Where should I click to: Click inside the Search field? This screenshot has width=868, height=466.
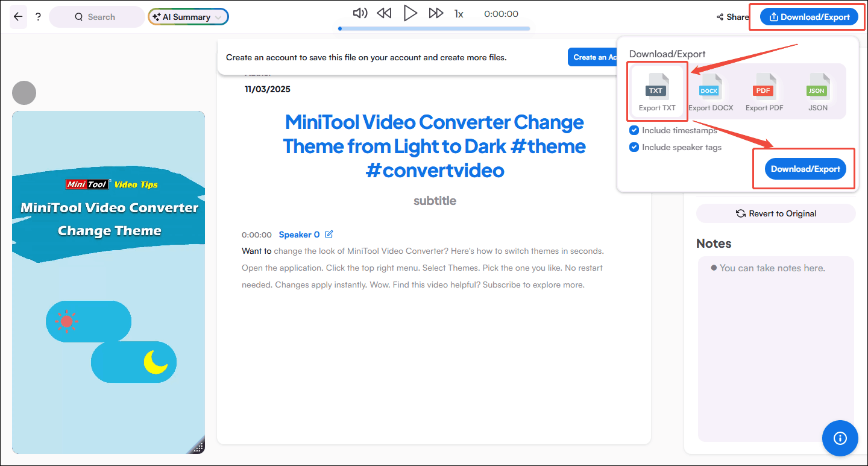[x=96, y=17]
